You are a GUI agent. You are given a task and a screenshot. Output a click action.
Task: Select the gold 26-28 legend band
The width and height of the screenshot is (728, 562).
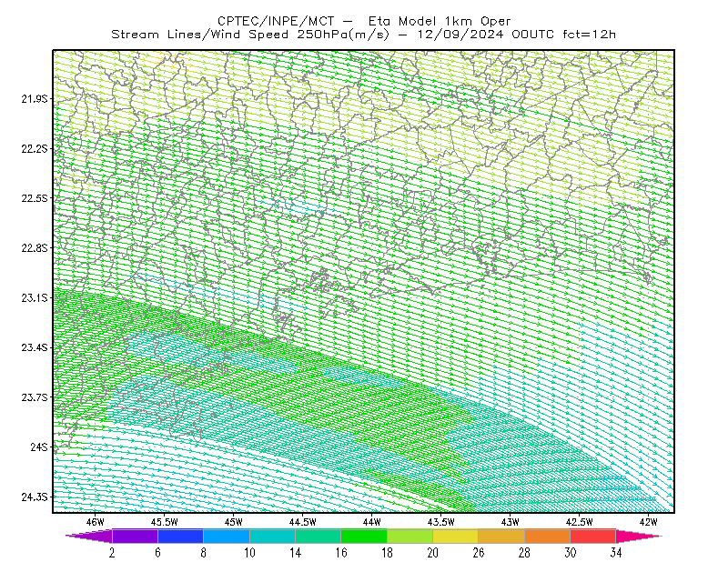(x=501, y=536)
